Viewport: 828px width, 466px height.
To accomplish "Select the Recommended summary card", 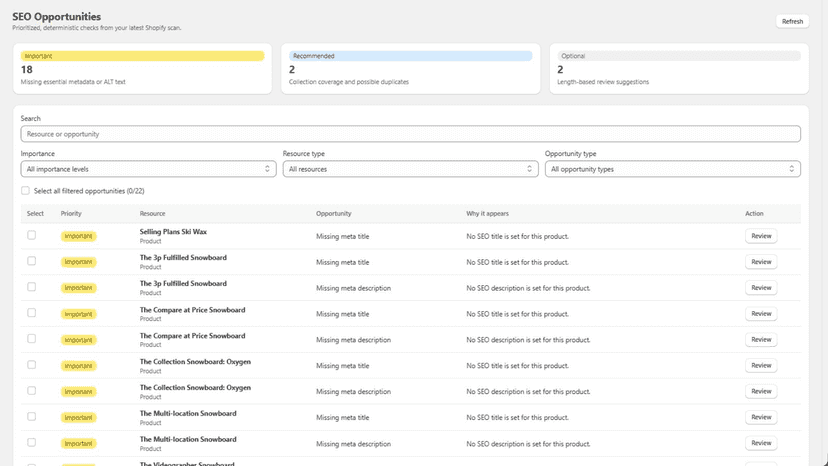I will (x=410, y=69).
